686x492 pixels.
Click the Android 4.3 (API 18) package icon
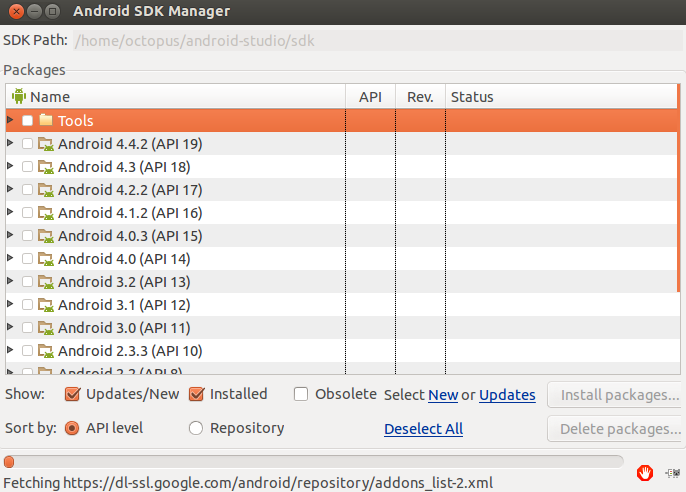tap(46, 167)
